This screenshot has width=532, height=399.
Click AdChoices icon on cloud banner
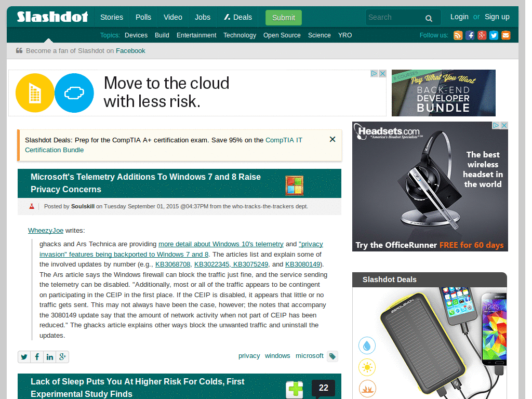(374, 73)
